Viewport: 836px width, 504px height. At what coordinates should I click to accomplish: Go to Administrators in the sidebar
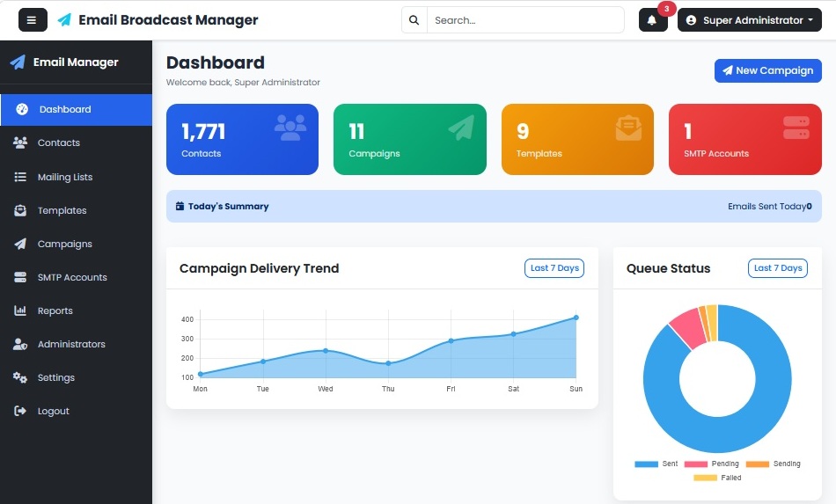point(77,344)
